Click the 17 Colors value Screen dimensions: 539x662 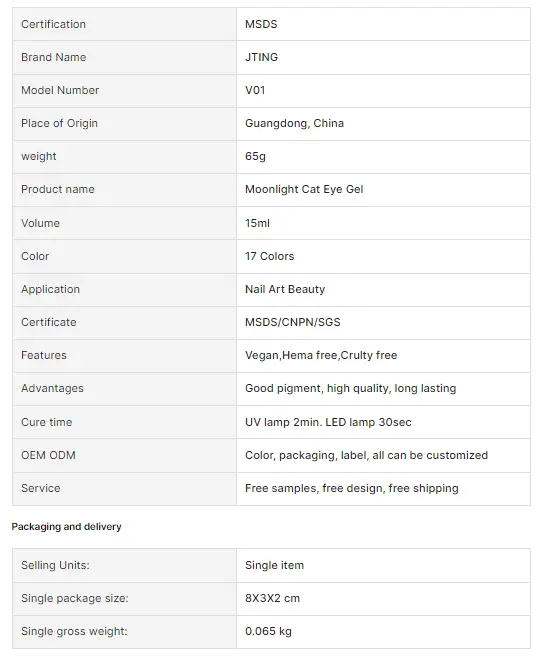(x=269, y=256)
